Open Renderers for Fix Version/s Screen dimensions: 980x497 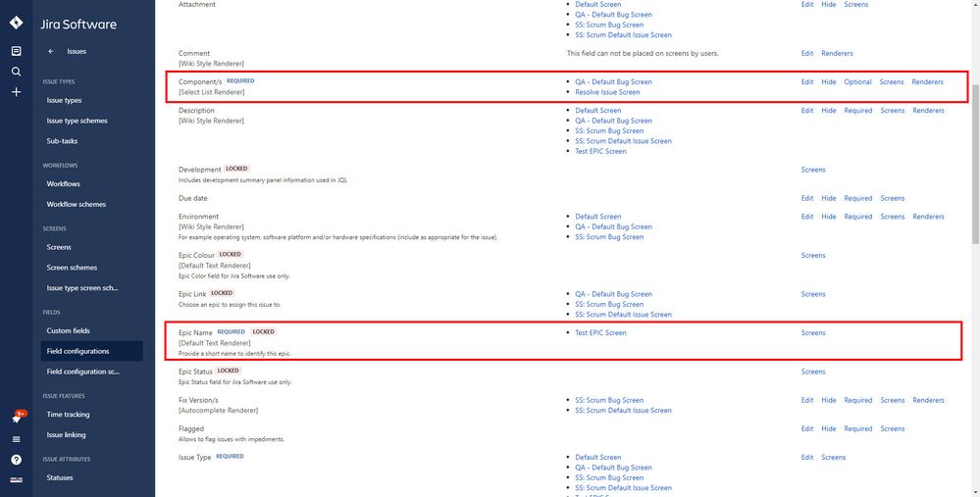(x=928, y=400)
